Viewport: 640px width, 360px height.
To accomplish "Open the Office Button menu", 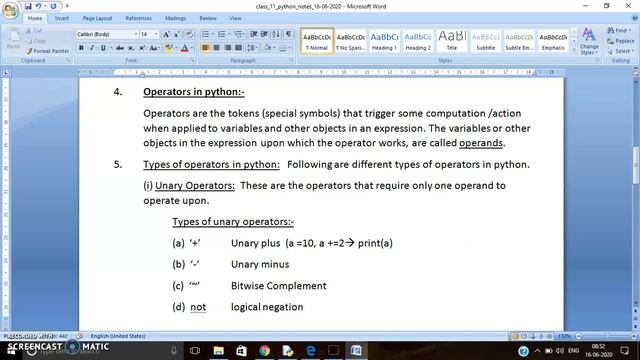I will (x=10, y=10).
